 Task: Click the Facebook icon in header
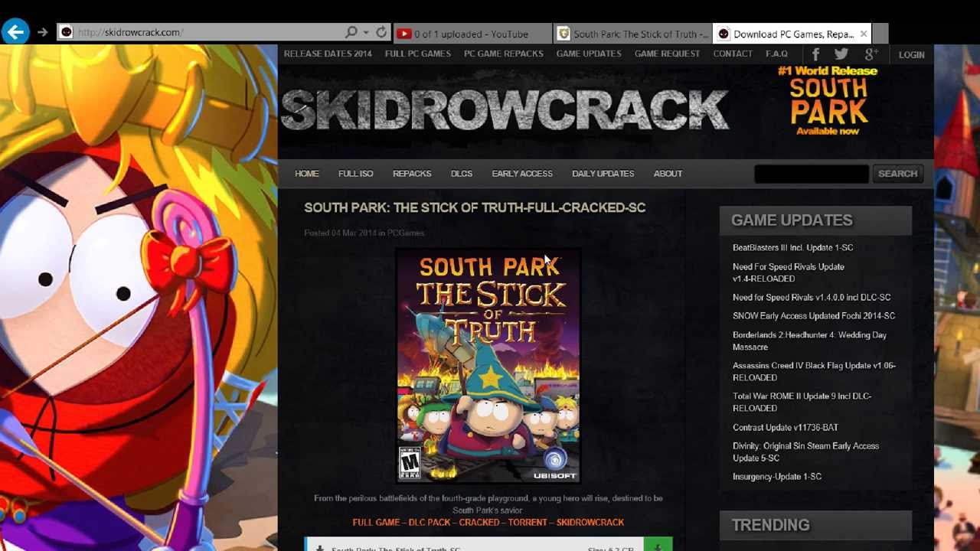815,54
